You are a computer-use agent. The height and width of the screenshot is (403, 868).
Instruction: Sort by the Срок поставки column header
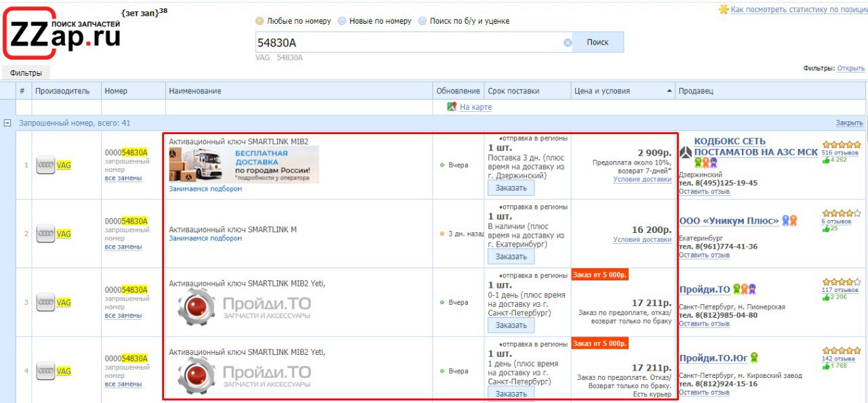528,91
